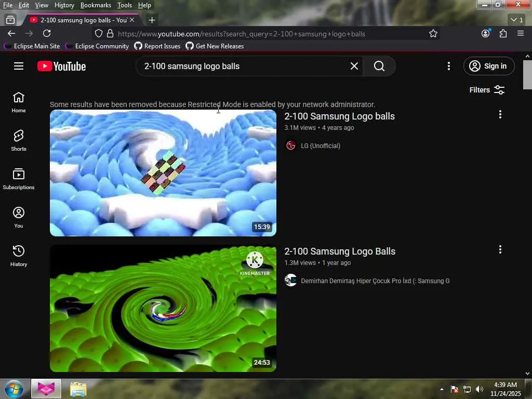Click Demirhan Demirtaş channel avatar

click(290, 281)
